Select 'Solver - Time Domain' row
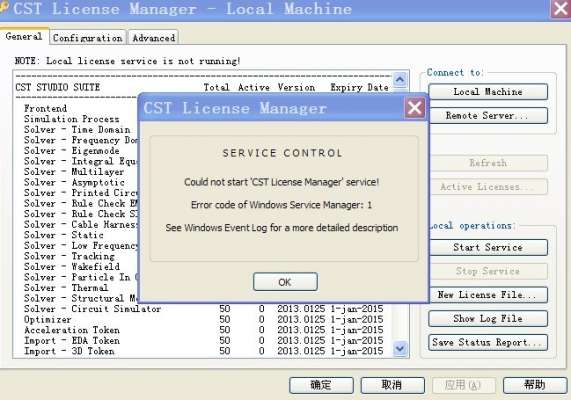The image size is (571, 400). tap(77, 130)
